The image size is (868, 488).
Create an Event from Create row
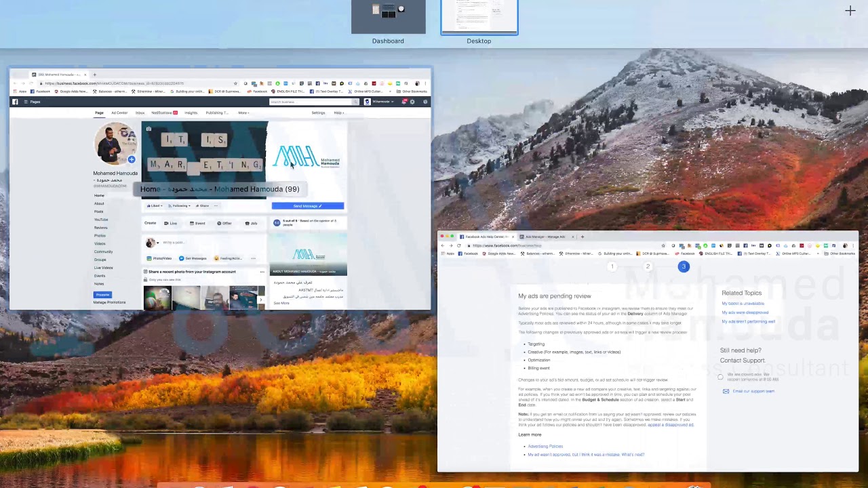click(x=197, y=223)
